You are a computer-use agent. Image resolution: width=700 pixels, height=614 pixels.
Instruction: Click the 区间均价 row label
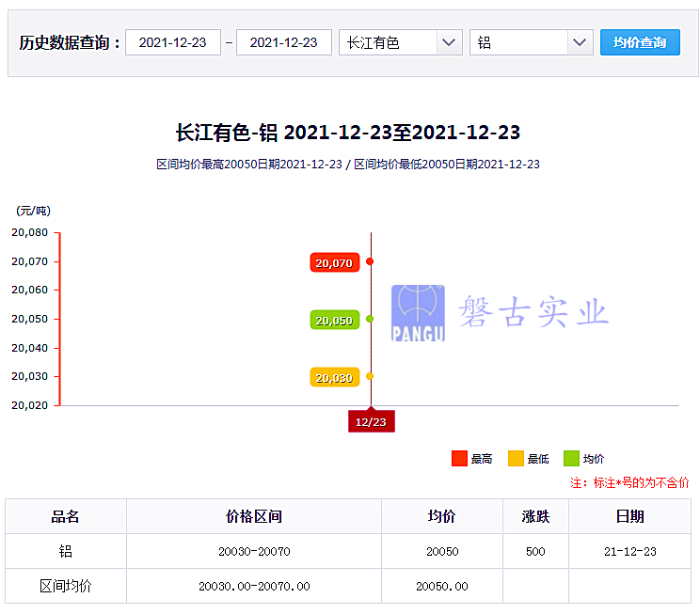point(66,586)
